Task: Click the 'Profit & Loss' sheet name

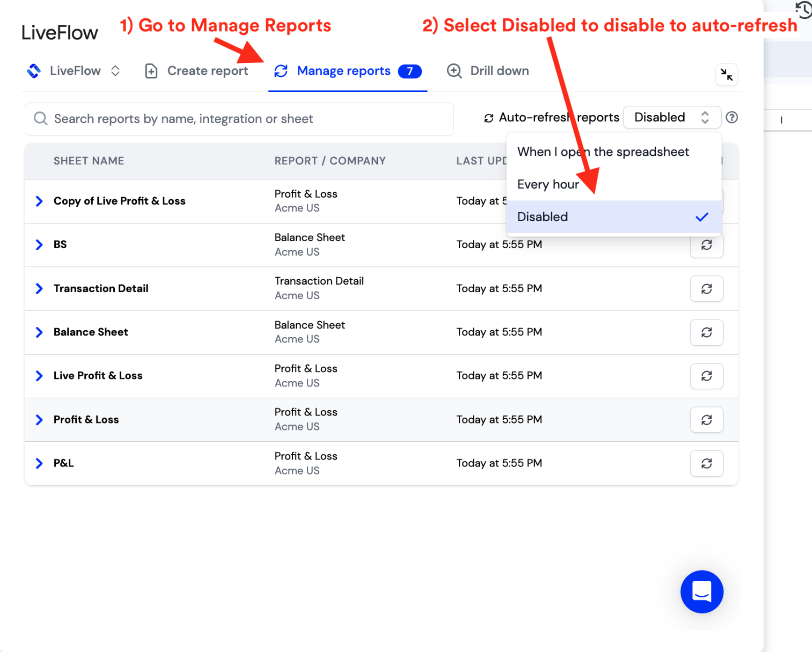Action: [86, 420]
